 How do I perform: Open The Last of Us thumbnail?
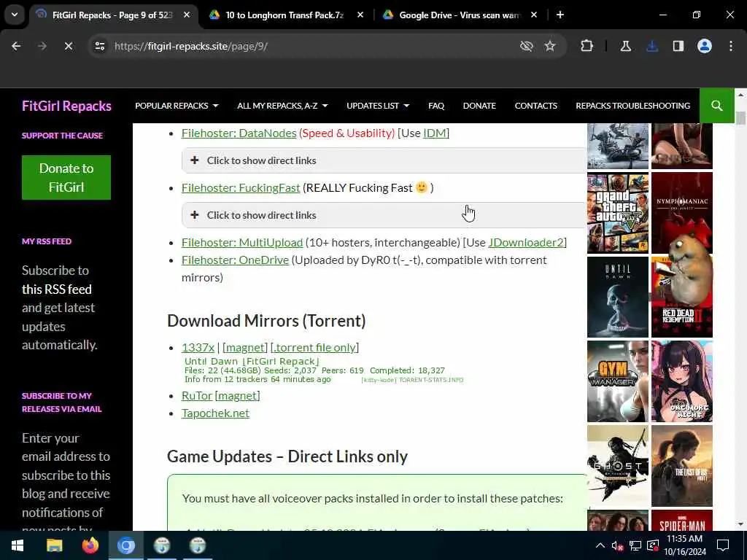(682, 466)
